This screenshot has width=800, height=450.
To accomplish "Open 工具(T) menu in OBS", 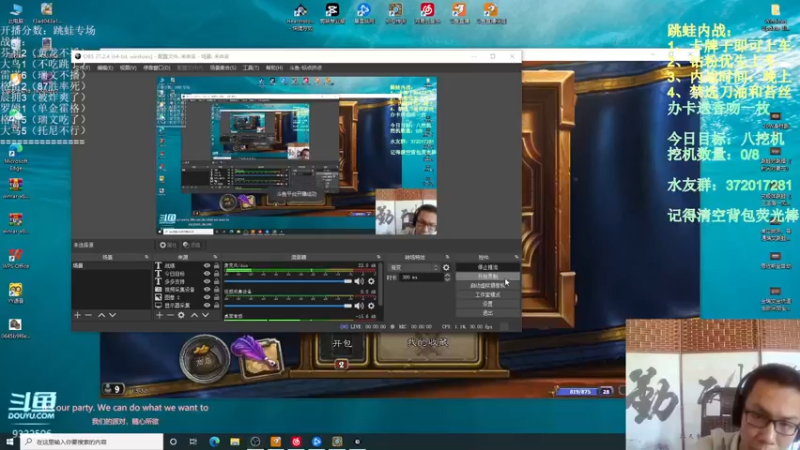I will 251,68.
